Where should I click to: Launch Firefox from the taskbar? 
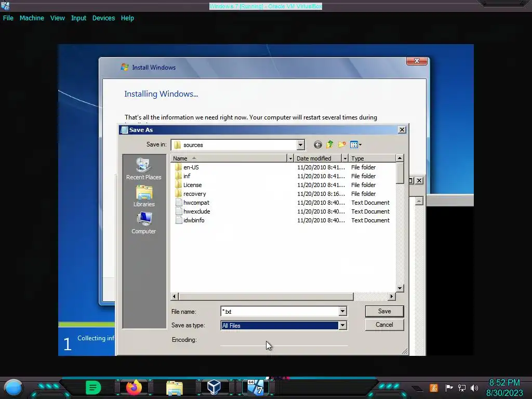click(x=134, y=387)
